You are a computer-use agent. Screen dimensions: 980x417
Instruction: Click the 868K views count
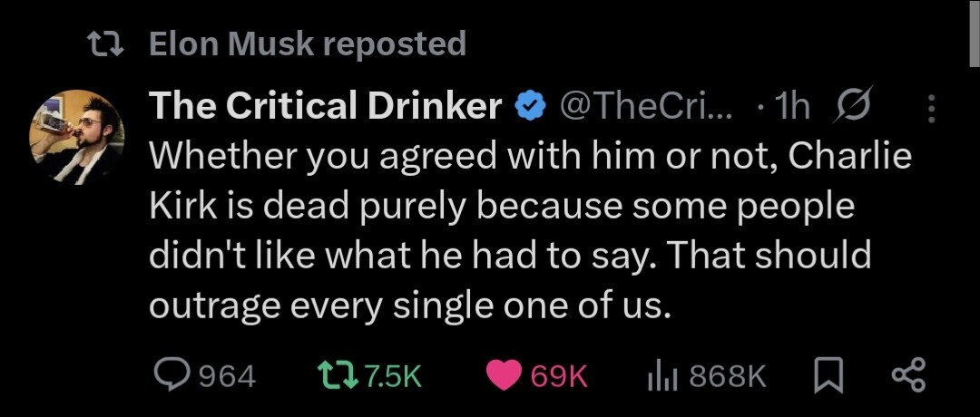click(728, 375)
